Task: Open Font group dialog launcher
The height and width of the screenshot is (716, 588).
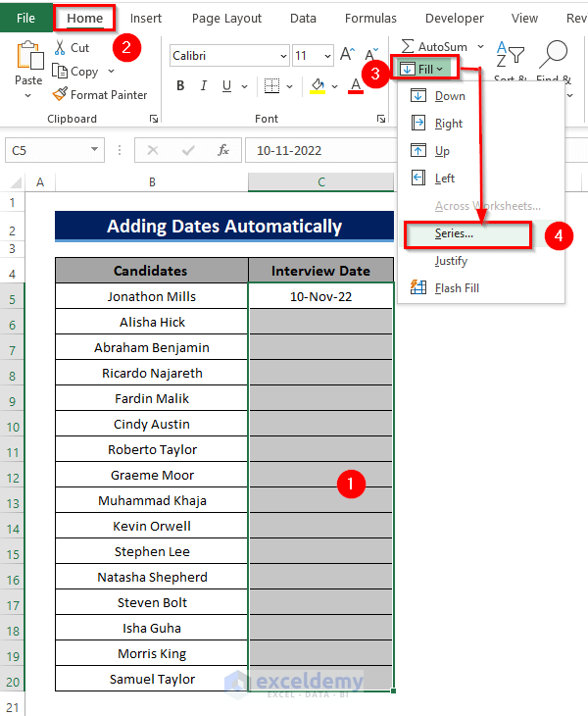Action: click(x=381, y=120)
